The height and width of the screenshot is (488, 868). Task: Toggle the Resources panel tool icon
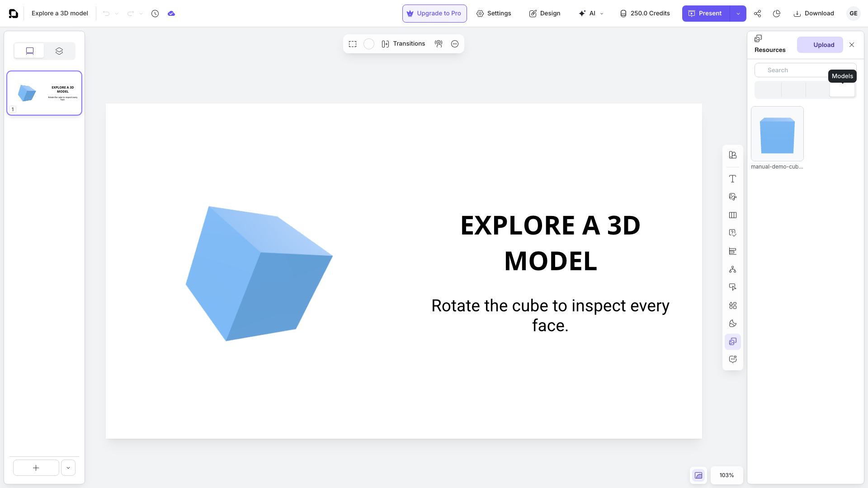tap(733, 342)
